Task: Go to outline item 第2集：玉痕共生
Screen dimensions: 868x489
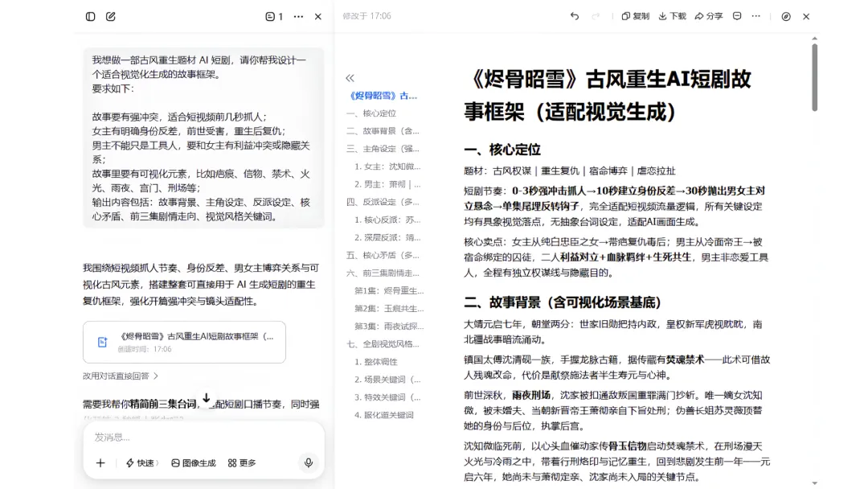Action: click(389, 309)
